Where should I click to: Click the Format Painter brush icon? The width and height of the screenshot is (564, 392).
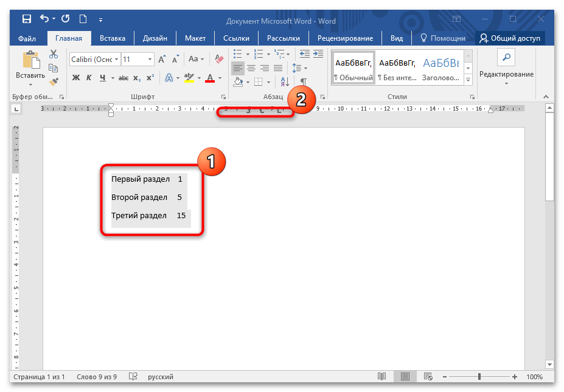pos(54,81)
